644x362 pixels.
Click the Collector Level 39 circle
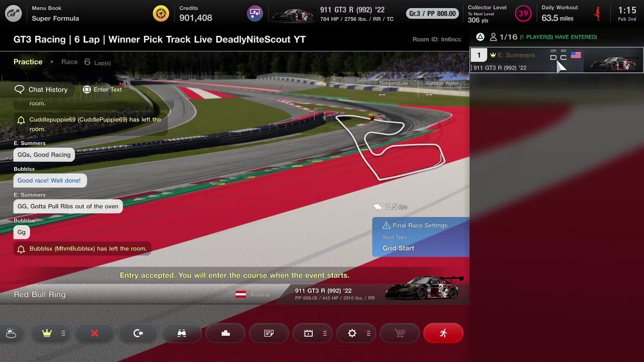[x=523, y=14]
